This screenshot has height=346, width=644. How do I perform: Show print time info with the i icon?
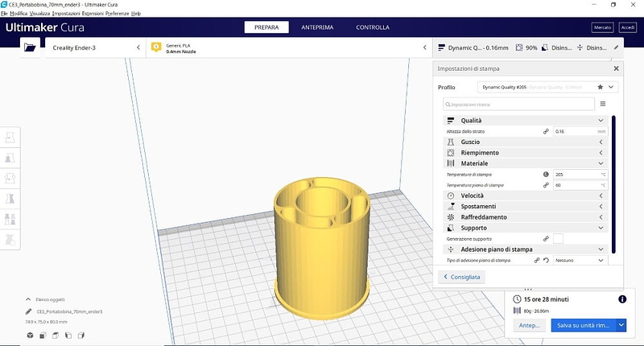622,299
